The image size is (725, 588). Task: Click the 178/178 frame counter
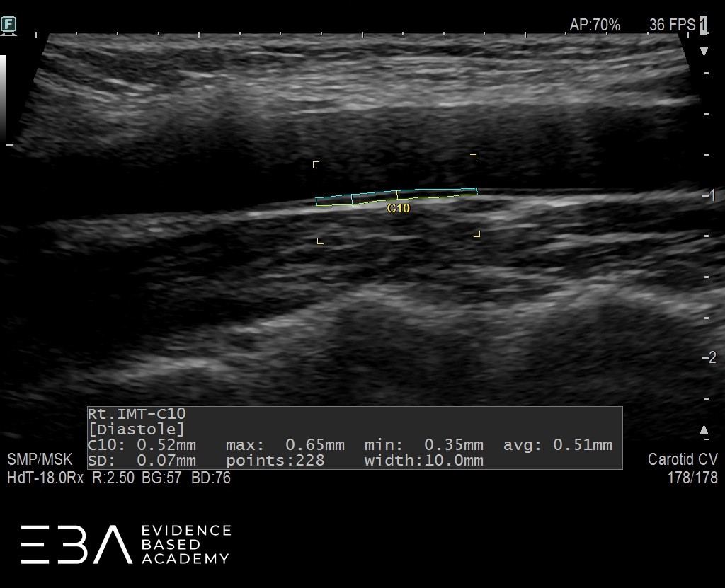[x=692, y=478]
